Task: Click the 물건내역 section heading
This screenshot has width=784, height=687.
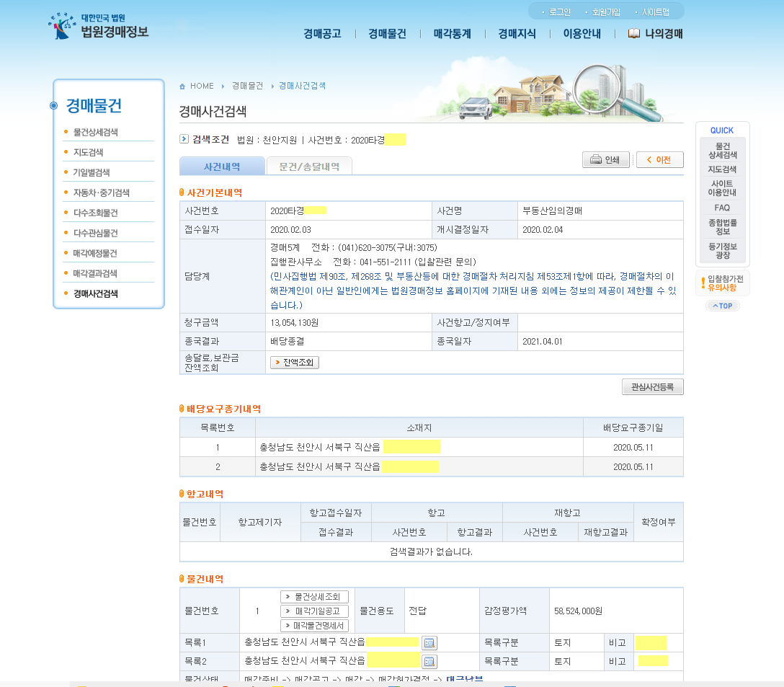Action: tap(205, 579)
